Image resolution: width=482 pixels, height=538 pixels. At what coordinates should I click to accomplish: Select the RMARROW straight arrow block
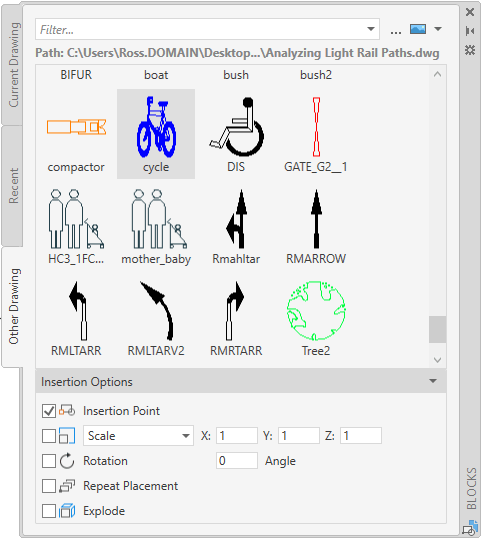[x=316, y=226]
